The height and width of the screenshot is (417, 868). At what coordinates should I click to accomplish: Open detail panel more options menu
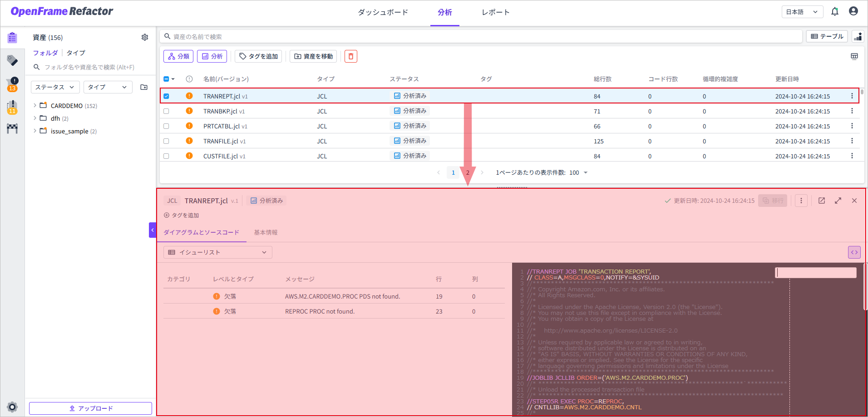[x=801, y=201]
